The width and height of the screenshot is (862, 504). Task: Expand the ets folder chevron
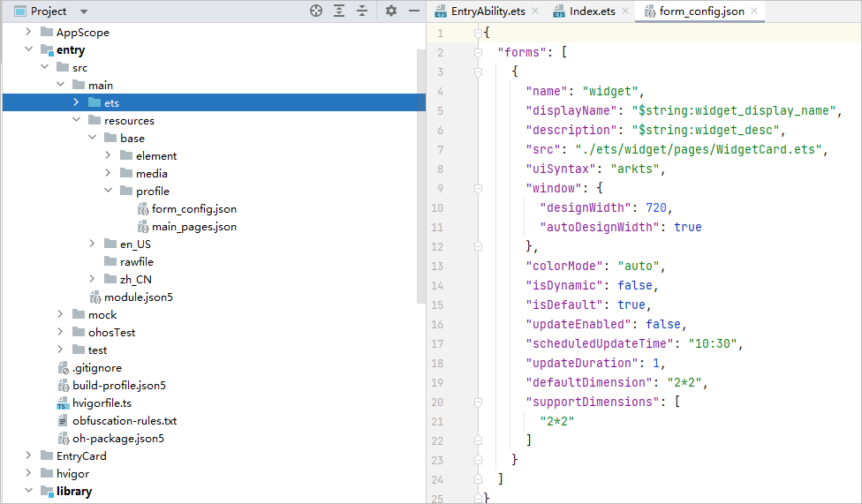pos(77,102)
